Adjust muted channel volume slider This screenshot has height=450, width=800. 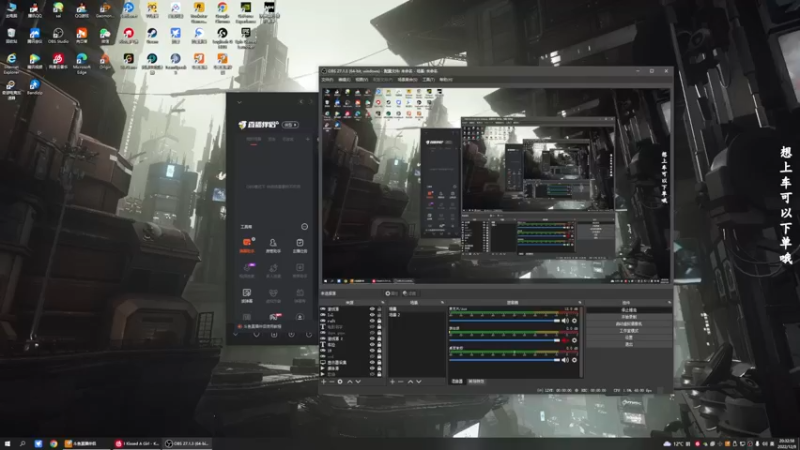coord(505,340)
